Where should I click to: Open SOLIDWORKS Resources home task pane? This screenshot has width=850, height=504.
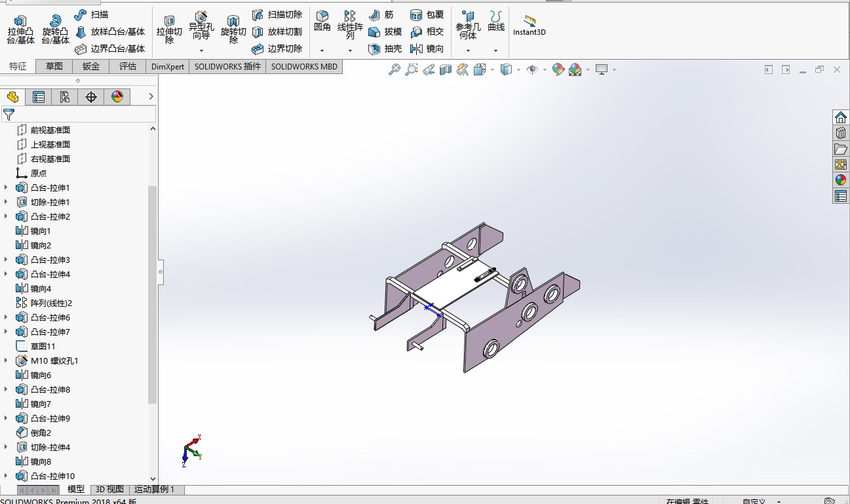(x=841, y=117)
